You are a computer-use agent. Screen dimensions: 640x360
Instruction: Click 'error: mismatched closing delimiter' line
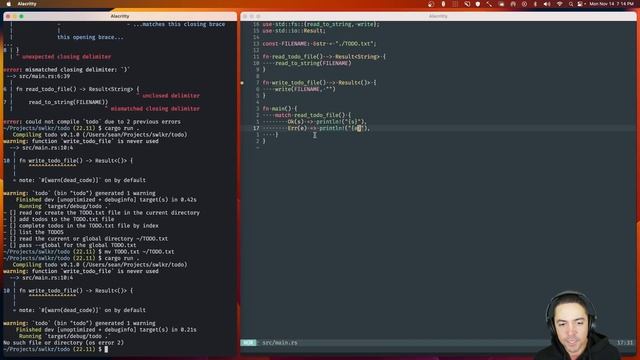pos(67,69)
